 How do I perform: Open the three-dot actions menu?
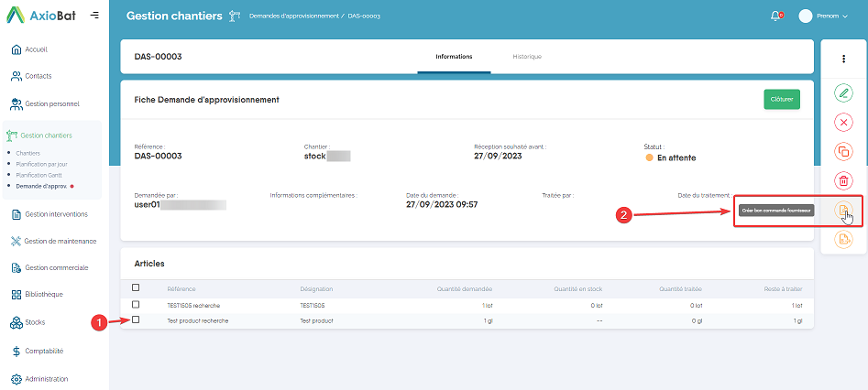pos(843,59)
